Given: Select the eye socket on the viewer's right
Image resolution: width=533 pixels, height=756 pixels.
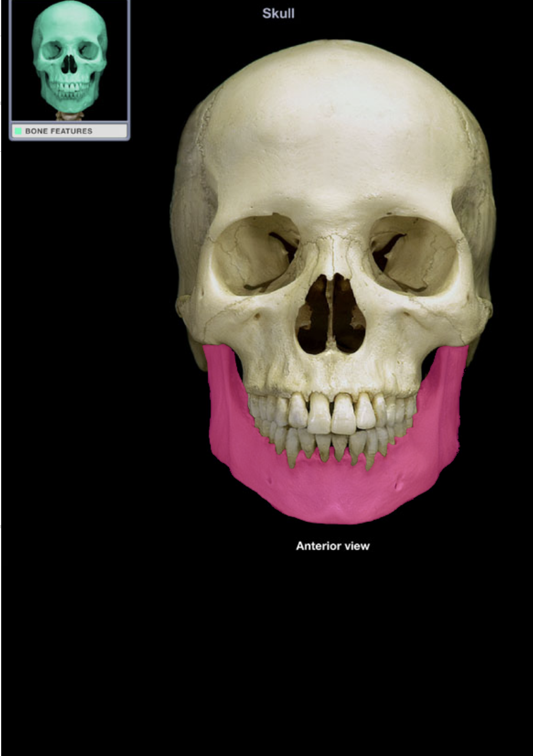Looking at the screenshot, I should (x=413, y=254).
